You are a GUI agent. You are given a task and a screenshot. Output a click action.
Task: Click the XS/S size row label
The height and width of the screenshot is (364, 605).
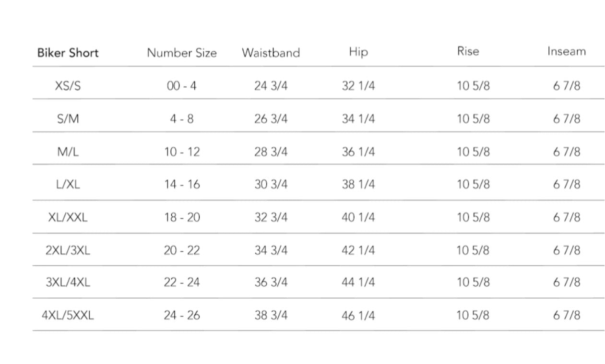pos(68,86)
